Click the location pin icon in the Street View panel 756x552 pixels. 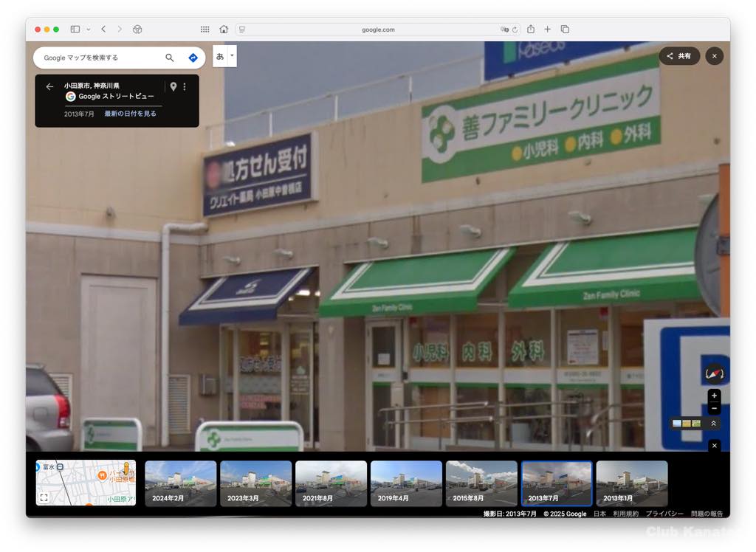pos(173,86)
